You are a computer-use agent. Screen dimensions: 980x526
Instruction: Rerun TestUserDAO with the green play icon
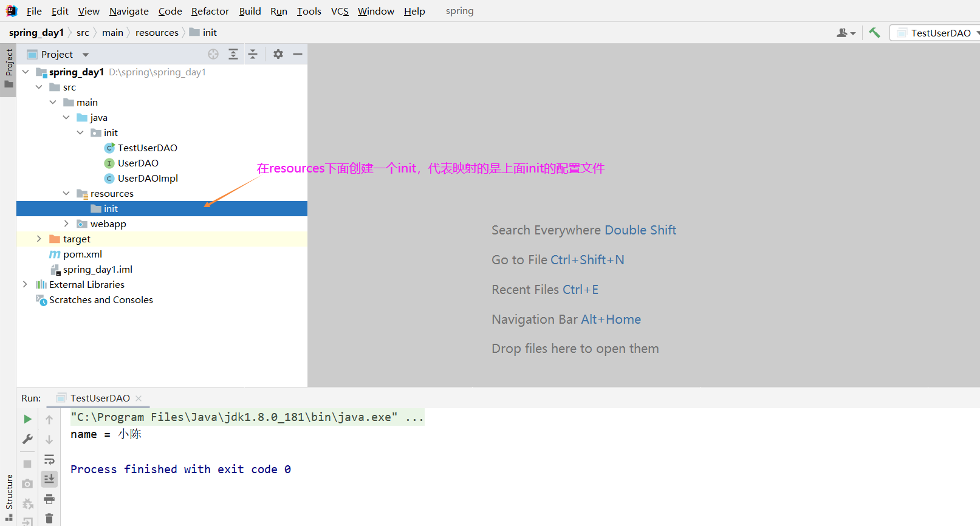point(27,419)
